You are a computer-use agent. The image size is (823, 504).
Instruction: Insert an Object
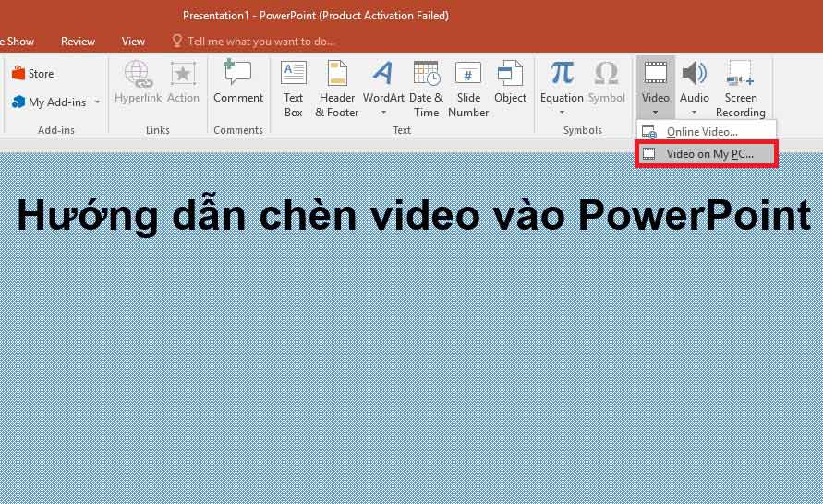pyautogui.click(x=510, y=82)
